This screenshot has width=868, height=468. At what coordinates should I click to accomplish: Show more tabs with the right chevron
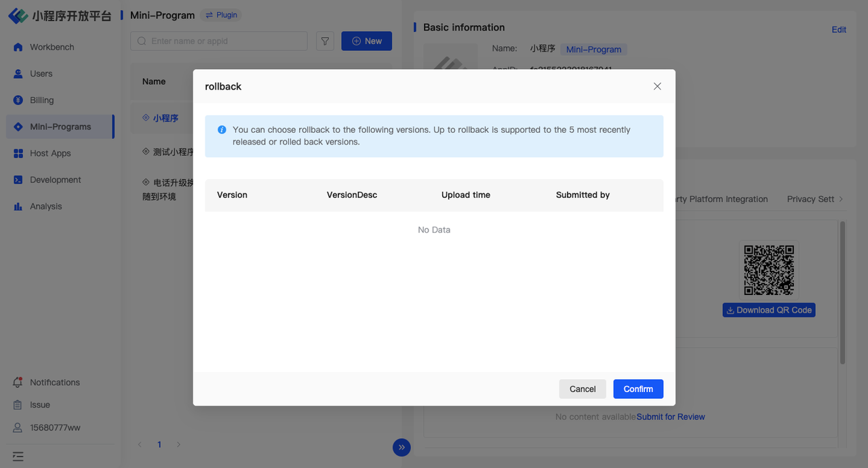(841, 199)
